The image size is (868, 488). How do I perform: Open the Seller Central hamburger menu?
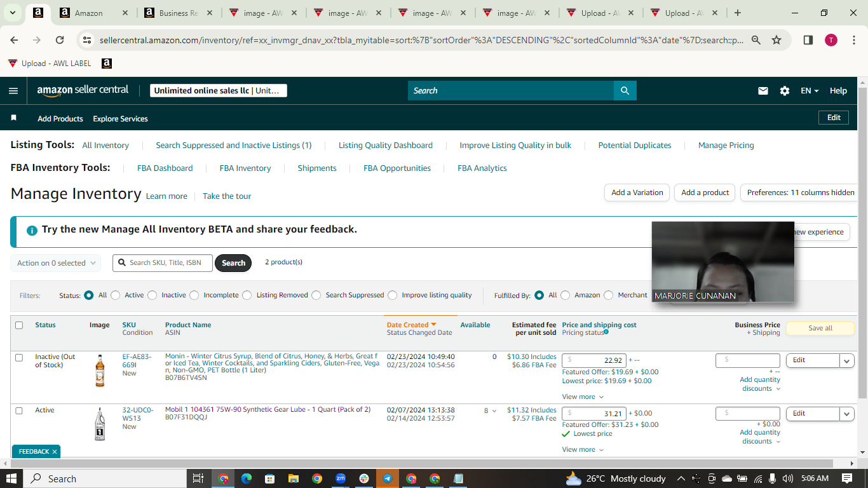pos(13,91)
